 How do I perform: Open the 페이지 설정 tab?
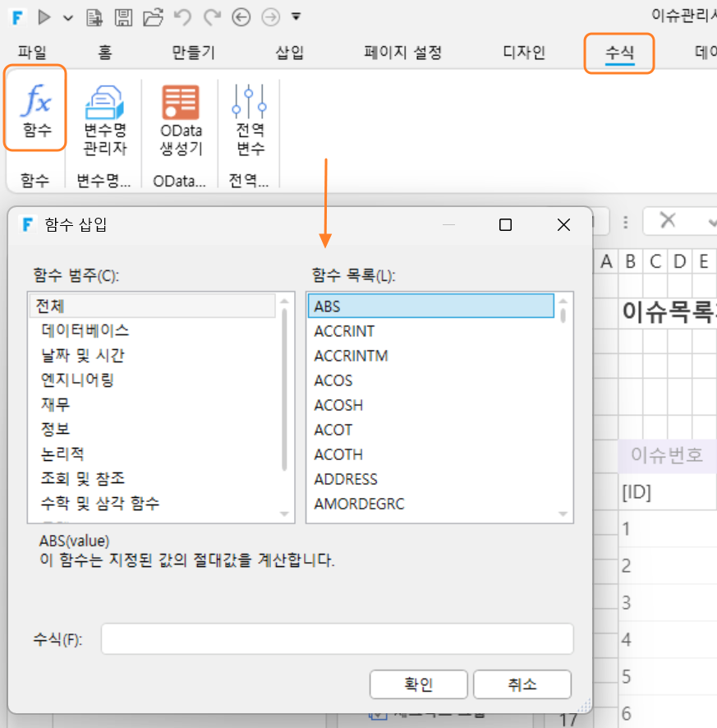(x=402, y=52)
